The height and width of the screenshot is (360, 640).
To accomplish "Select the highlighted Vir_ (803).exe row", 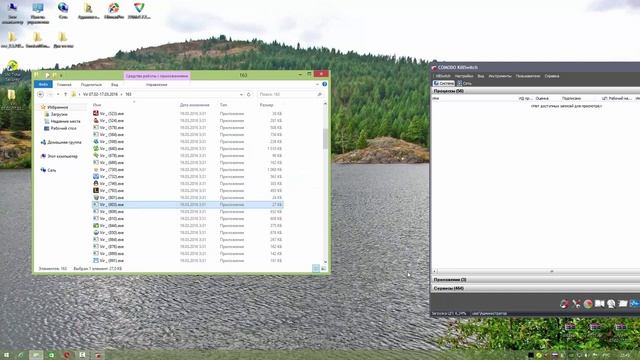I will coord(188,204).
